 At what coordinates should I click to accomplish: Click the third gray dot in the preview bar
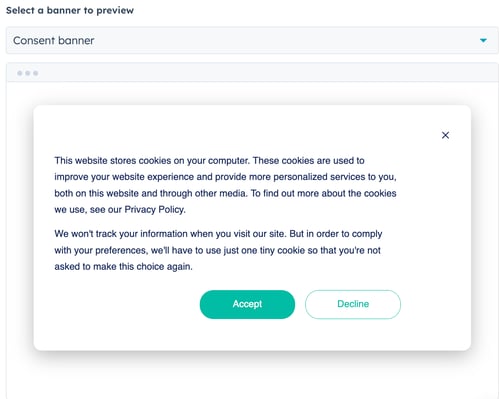[x=35, y=73]
